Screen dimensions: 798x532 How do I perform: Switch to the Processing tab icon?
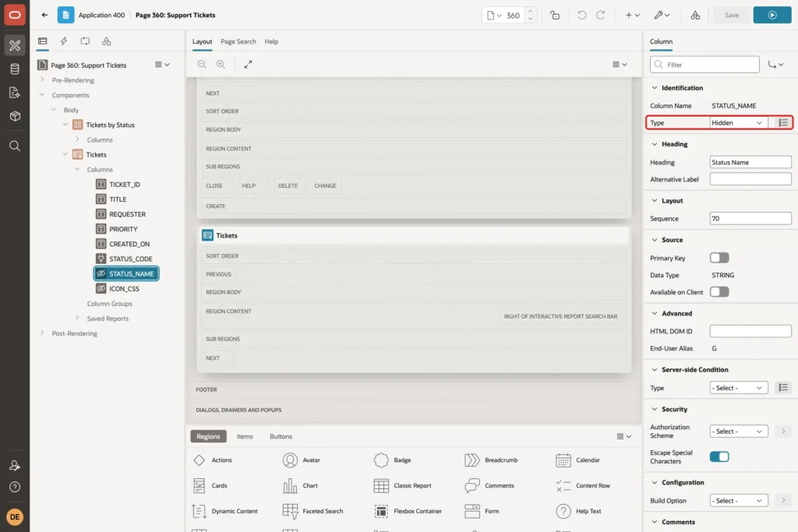pyautogui.click(x=85, y=41)
